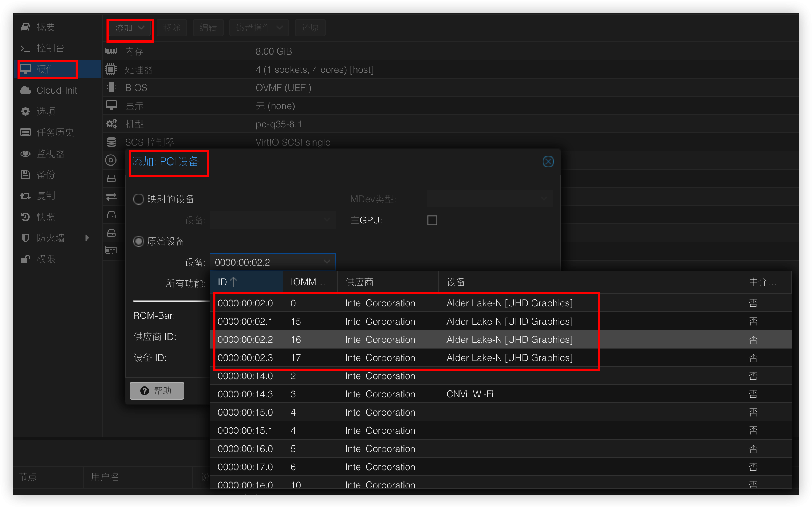Open the Cloud-Init sidebar item
The height and width of the screenshot is (508, 812).
pos(56,90)
